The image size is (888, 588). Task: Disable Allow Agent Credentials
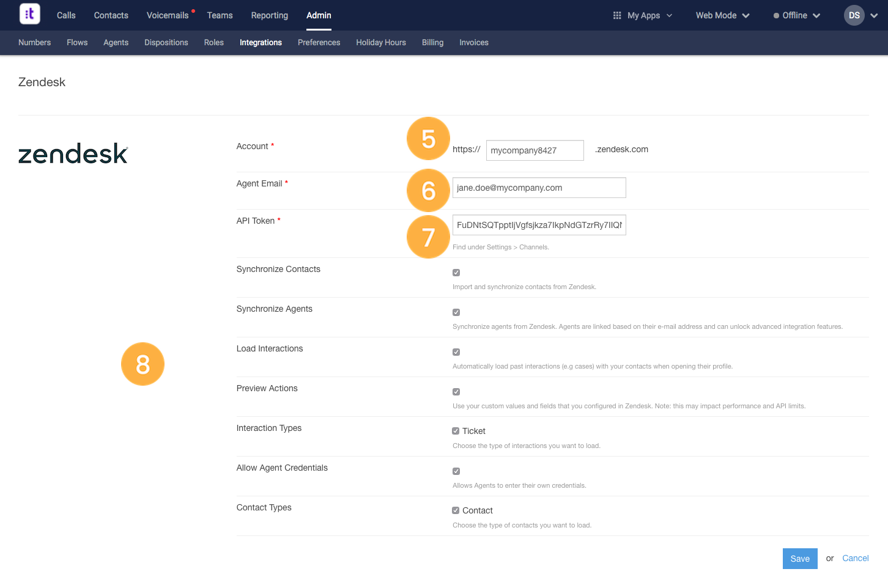[x=456, y=471]
